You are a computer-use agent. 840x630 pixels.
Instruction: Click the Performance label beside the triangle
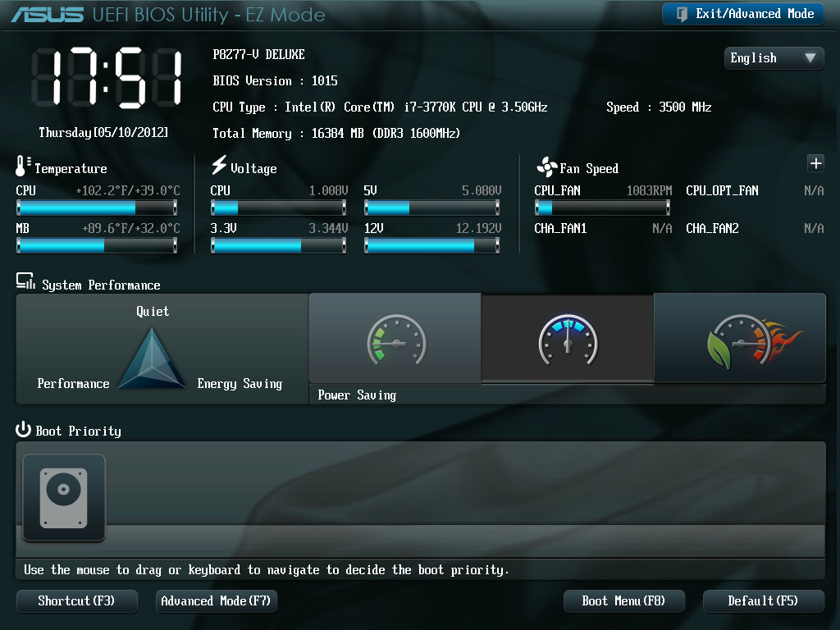tap(73, 384)
